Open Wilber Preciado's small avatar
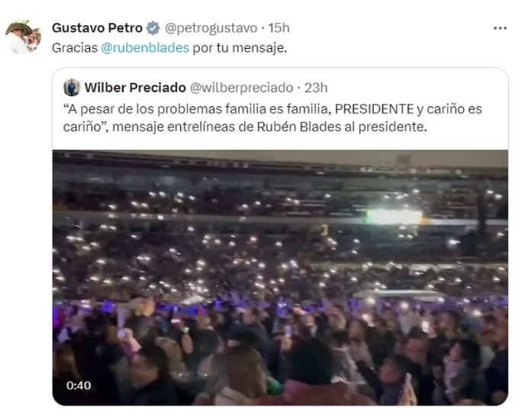This screenshot has height=419, width=532. coord(72,88)
